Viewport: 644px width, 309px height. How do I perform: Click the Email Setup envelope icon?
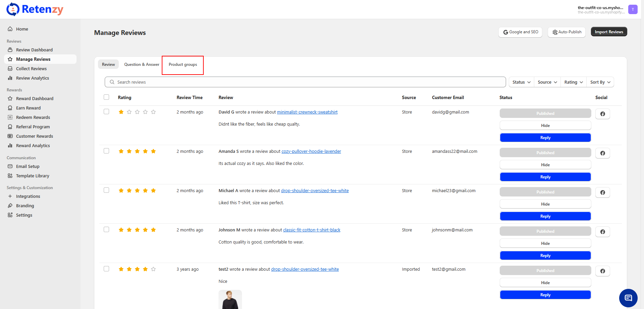tap(10, 166)
